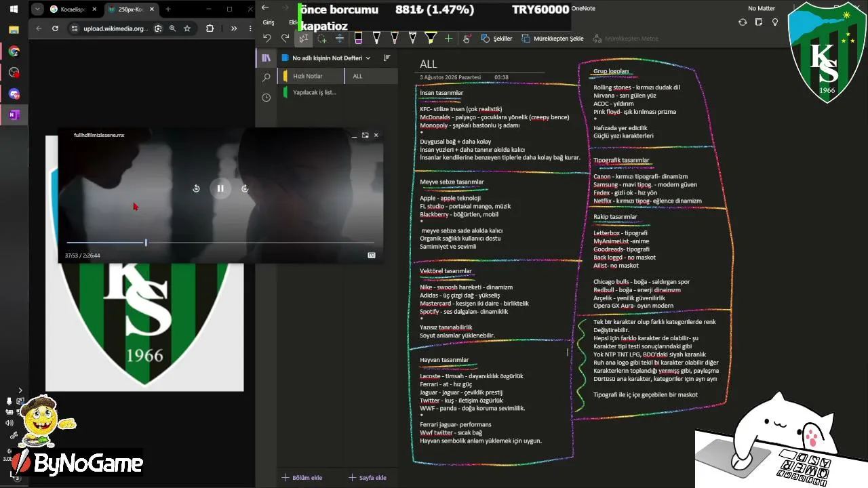
Task: Add a section with Bölüm ekle
Action: tap(302, 478)
